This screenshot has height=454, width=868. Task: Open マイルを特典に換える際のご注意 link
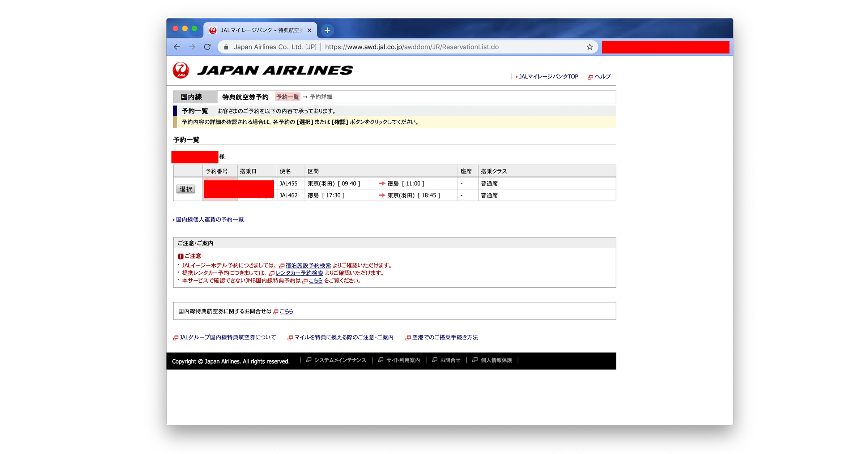click(x=344, y=337)
